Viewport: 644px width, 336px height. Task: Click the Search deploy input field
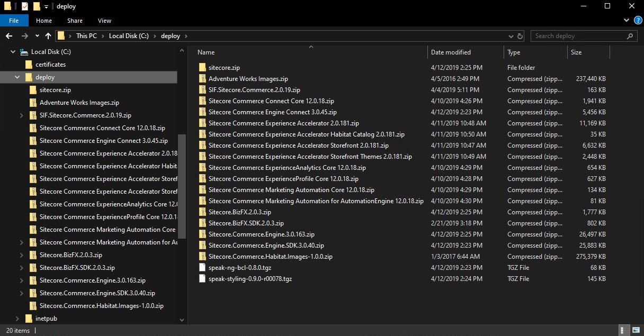pyautogui.click(x=577, y=36)
